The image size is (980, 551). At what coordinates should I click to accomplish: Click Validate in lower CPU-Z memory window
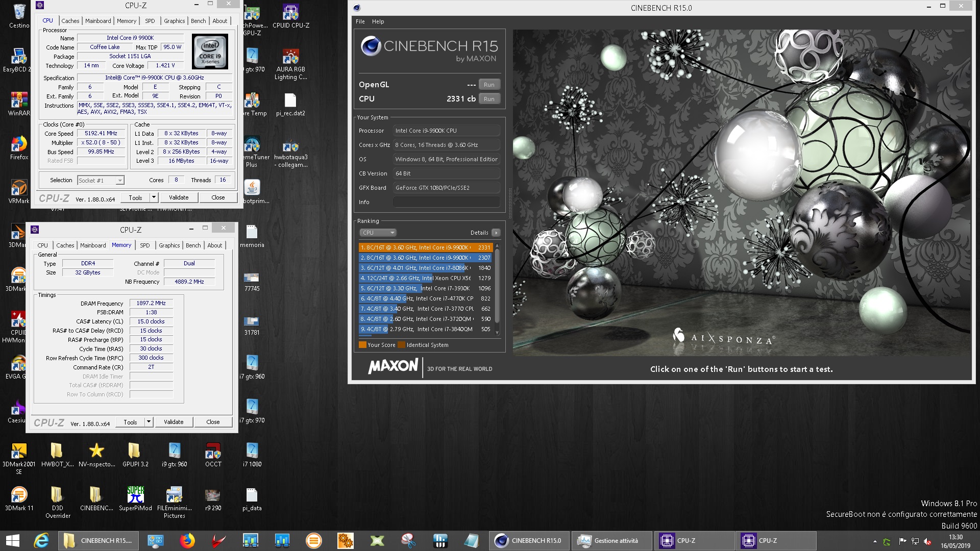(174, 422)
